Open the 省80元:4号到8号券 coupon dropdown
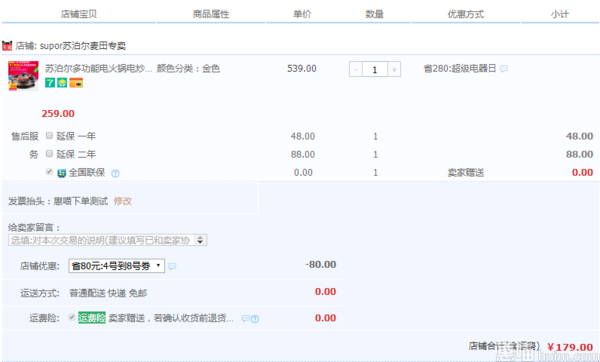Image resolution: width=600 pixels, height=362 pixels. (x=116, y=266)
